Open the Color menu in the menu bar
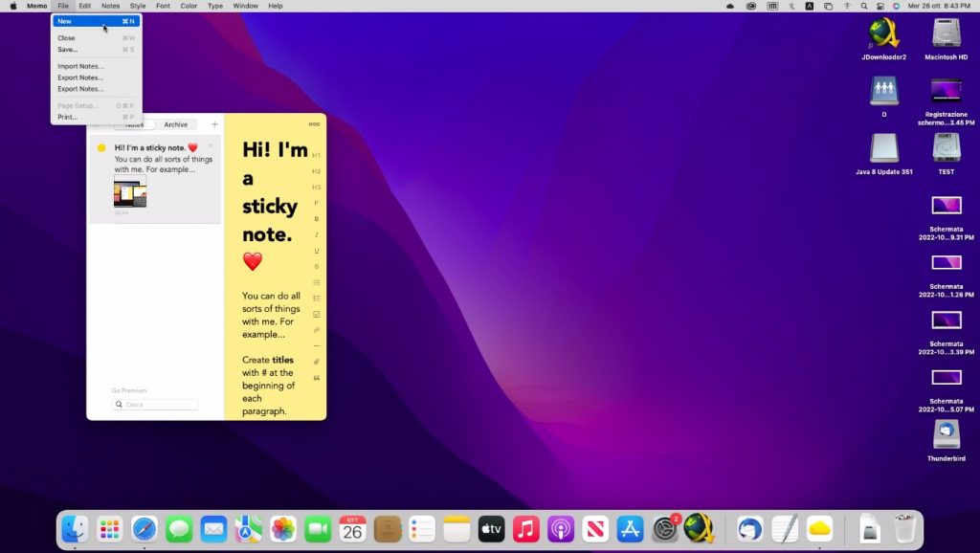980x553 pixels. click(x=189, y=6)
